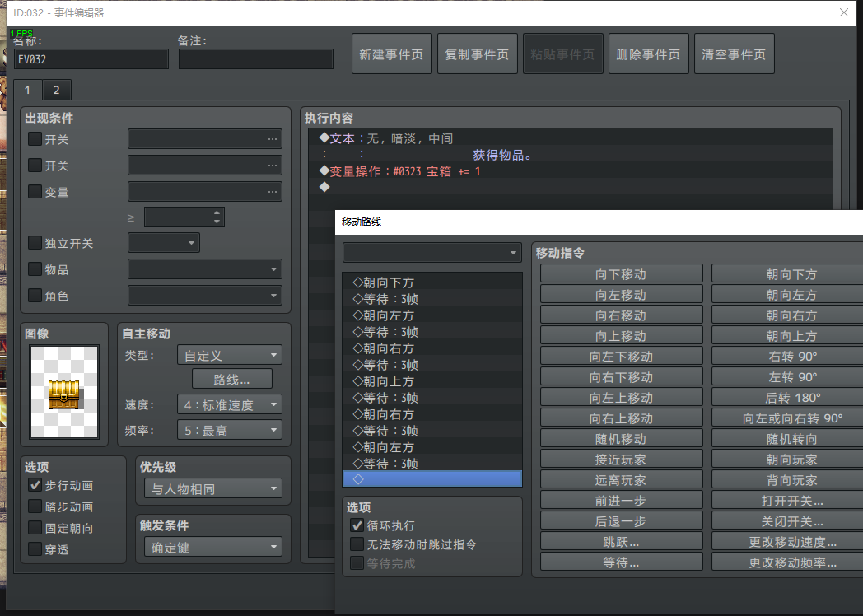Open ellipsis for second 开关 condition
Image resolution: width=863 pixels, height=616 pixels.
273,166
